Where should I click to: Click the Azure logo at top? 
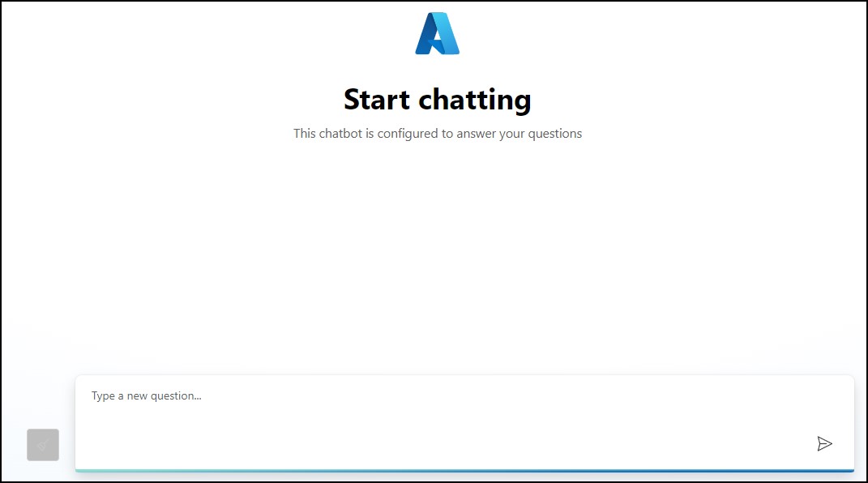pyautogui.click(x=438, y=33)
